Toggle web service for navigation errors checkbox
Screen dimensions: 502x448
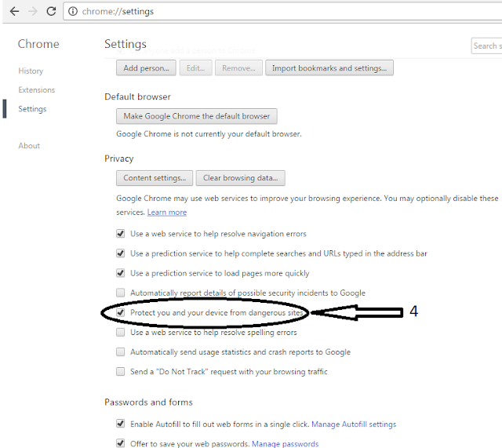tap(120, 234)
